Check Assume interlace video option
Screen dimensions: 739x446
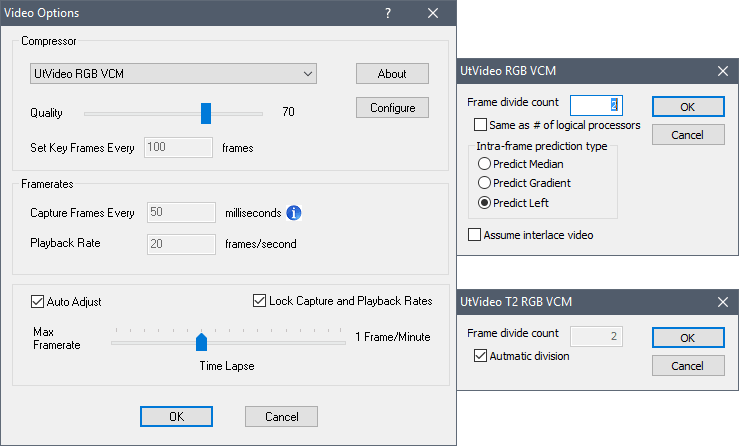(x=474, y=235)
